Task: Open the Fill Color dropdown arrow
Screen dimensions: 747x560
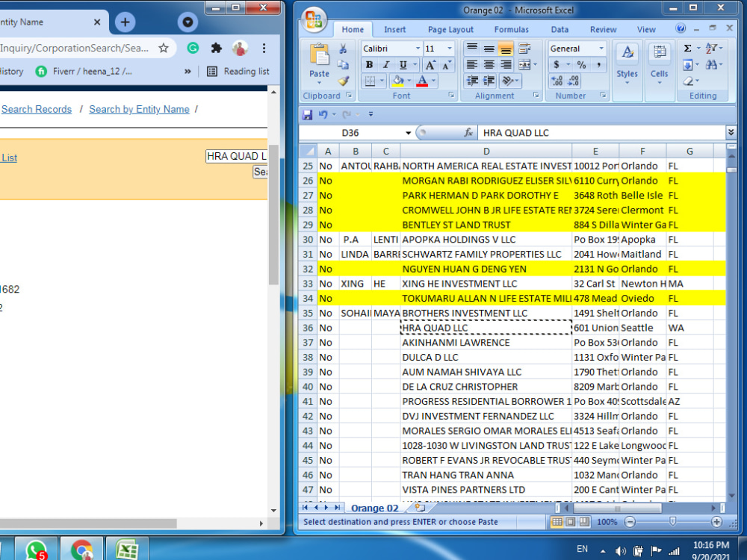Action: click(409, 81)
